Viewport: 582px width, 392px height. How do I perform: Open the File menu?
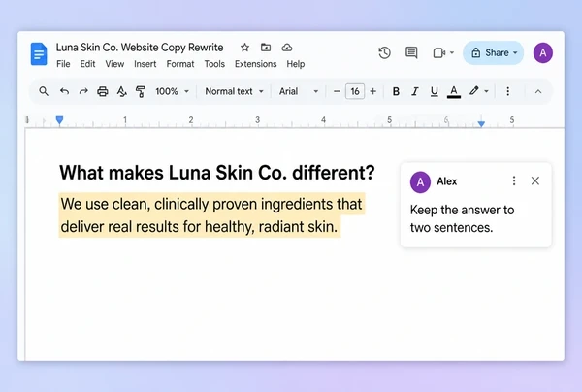(x=63, y=64)
